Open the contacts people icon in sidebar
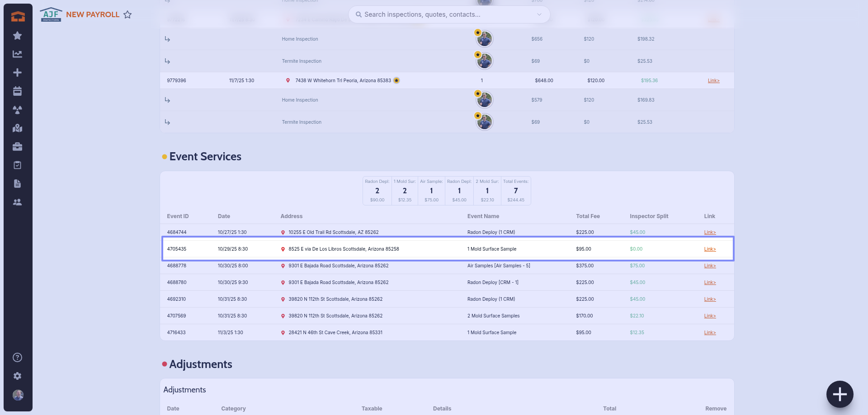868x415 pixels. pos(17,202)
